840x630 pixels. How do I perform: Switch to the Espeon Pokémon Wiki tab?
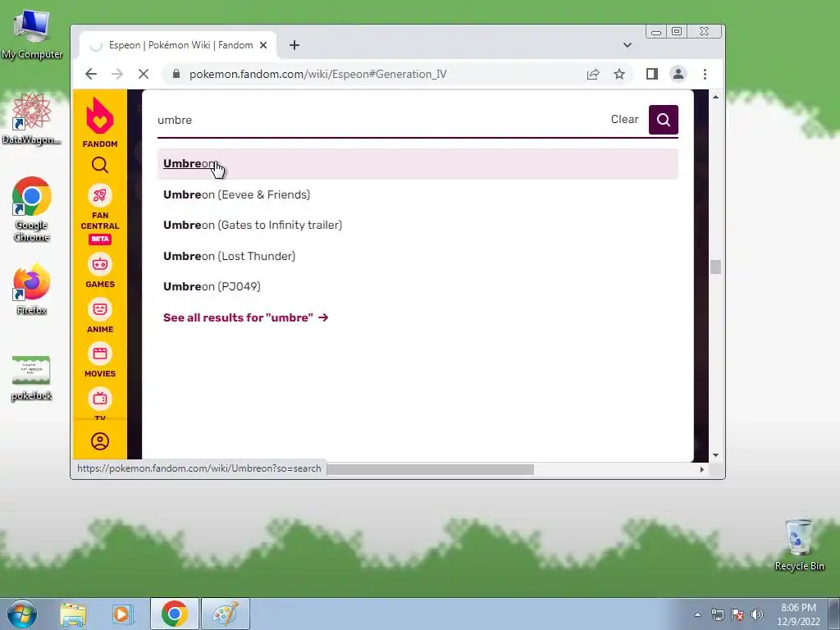click(x=178, y=45)
